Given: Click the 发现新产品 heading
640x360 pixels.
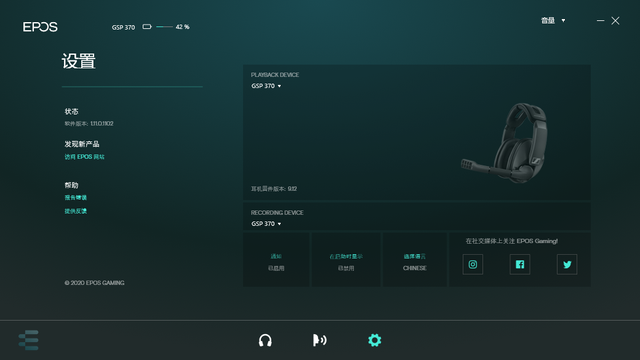Looking at the screenshot, I should 82,144.
